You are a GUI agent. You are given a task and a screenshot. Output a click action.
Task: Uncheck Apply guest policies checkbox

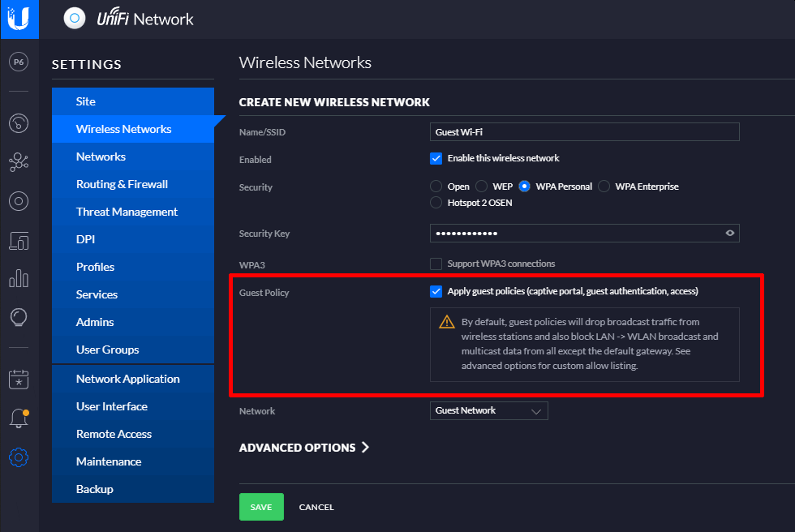(436, 291)
